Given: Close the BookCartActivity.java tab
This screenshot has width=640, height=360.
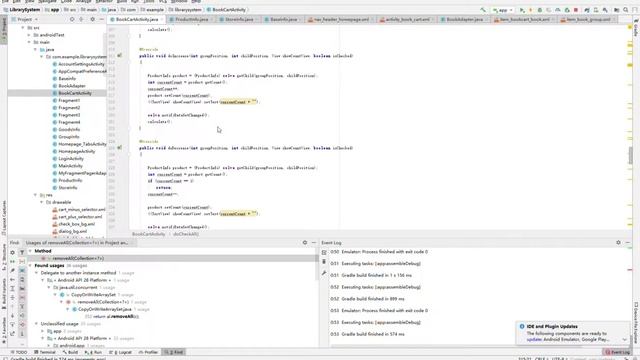Looking at the screenshot, I should tap(162, 19).
